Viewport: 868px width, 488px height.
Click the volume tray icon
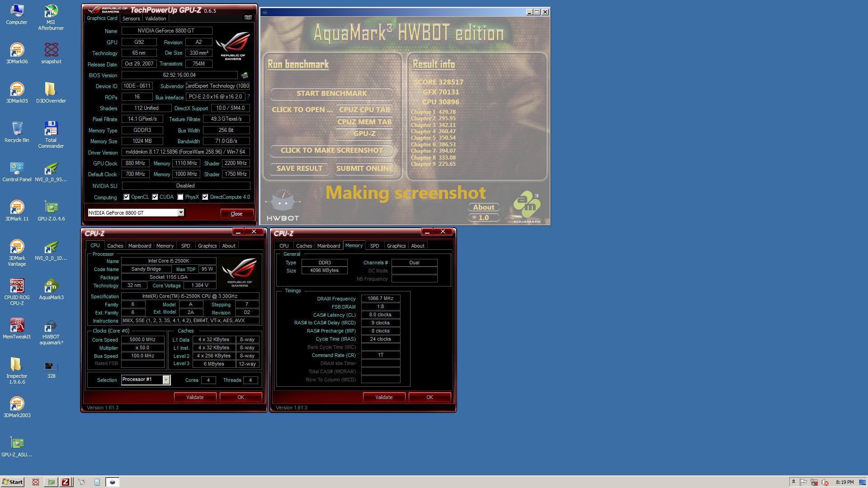coord(825,482)
